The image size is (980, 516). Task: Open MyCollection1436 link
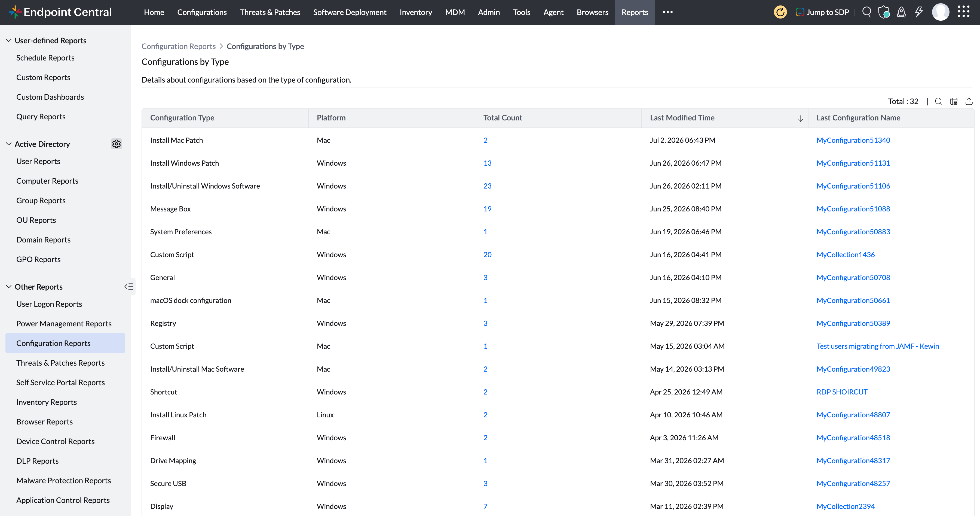845,254
